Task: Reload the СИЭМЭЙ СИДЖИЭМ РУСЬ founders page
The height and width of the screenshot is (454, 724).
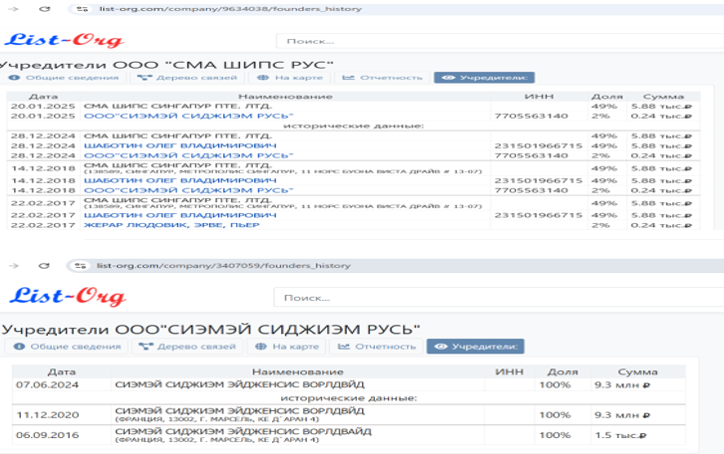Action: click(44, 265)
